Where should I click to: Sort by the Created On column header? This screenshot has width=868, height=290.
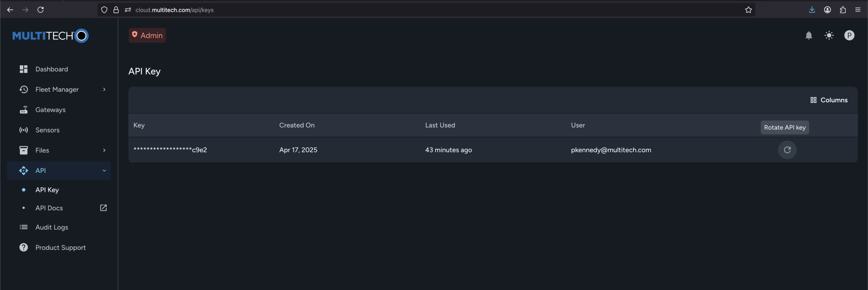(297, 125)
